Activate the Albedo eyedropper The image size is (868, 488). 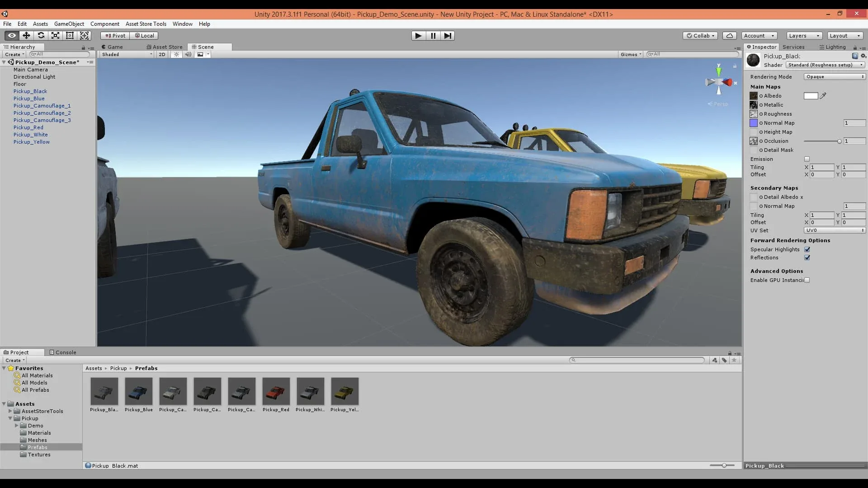tap(823, 96)
